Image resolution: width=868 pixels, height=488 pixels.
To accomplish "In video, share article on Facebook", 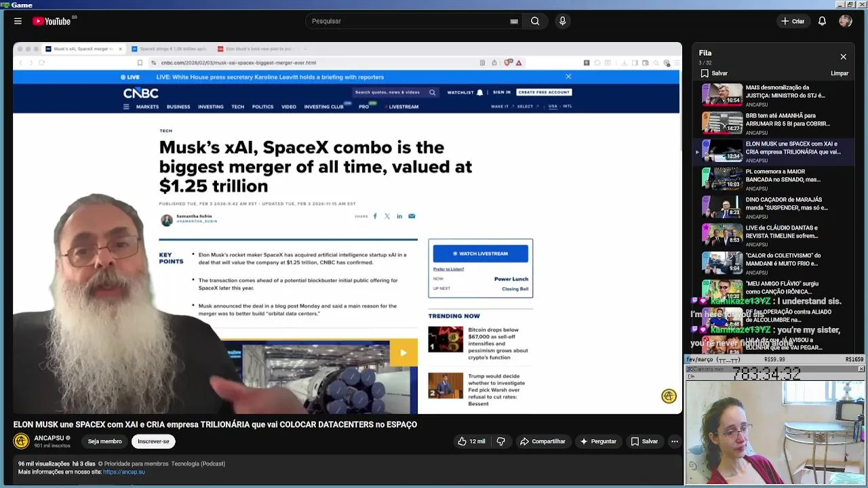I will click(375, 216).
